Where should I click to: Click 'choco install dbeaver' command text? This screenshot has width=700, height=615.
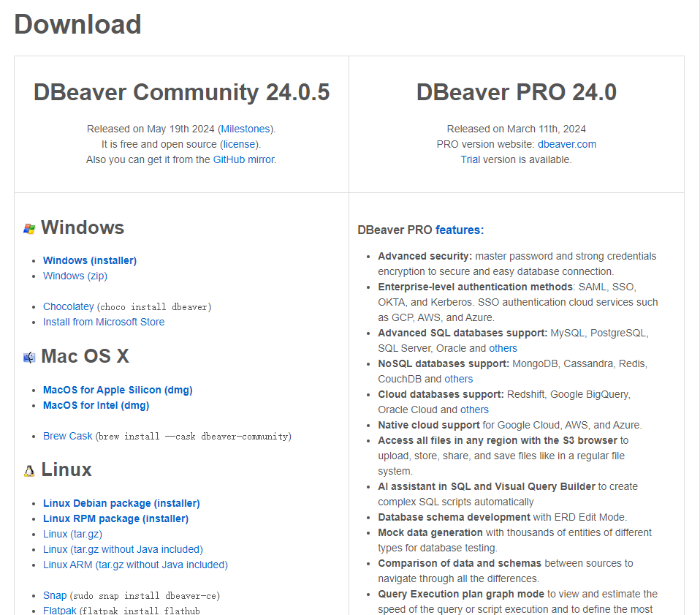point(154,307)
